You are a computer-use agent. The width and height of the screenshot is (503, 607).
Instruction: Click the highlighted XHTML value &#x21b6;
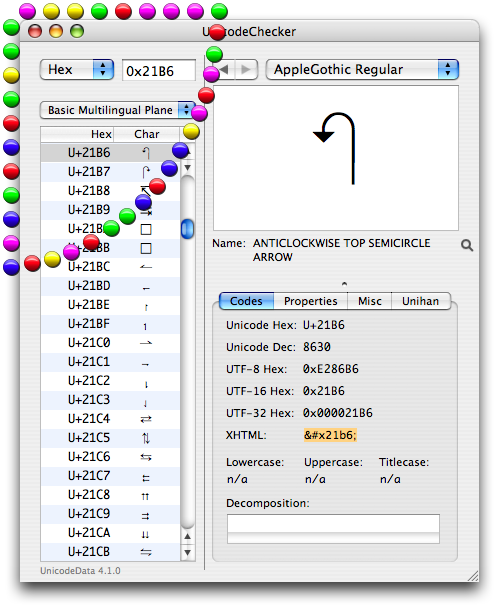330,435
